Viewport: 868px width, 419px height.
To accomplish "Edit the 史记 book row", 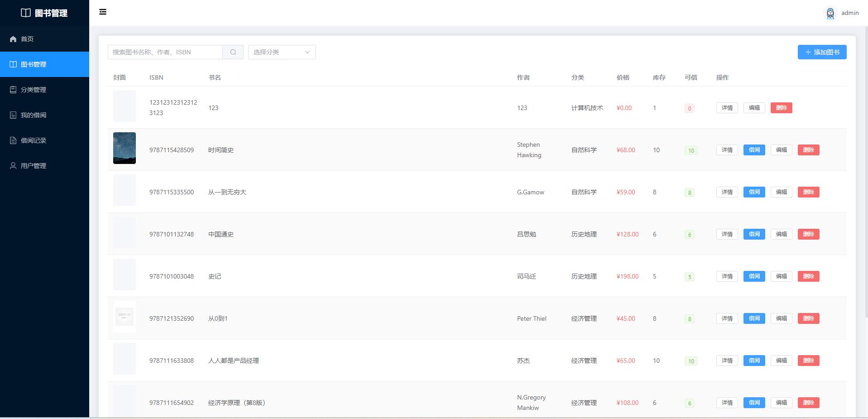I will pyautogui.click(x=781, y=276).
